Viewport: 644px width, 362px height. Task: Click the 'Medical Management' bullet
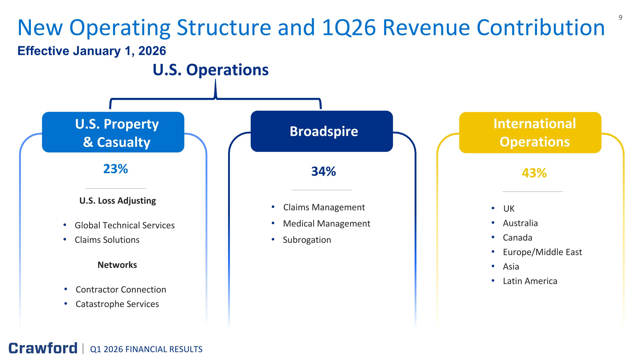327,224
